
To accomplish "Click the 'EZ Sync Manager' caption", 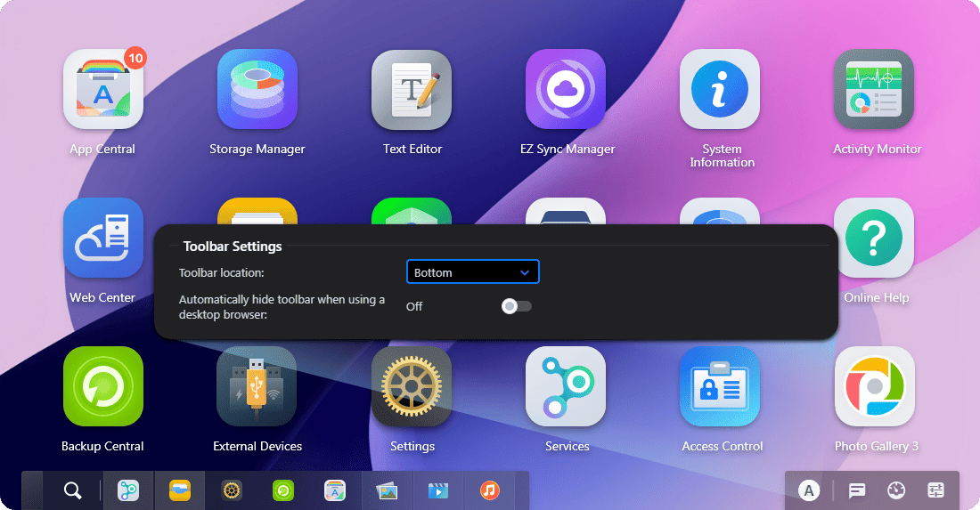I will [568, 150].
